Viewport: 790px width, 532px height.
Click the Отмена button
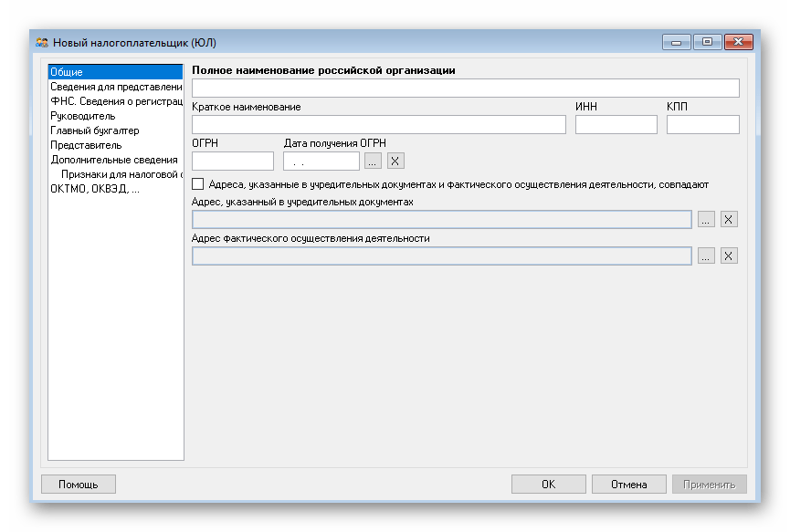tap(628, 485)
